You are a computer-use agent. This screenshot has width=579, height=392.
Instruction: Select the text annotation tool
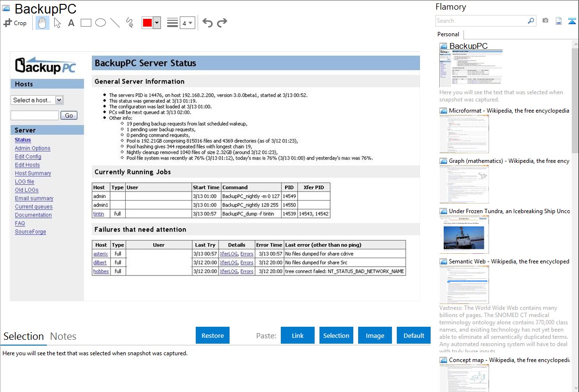[x=71, y=23]
